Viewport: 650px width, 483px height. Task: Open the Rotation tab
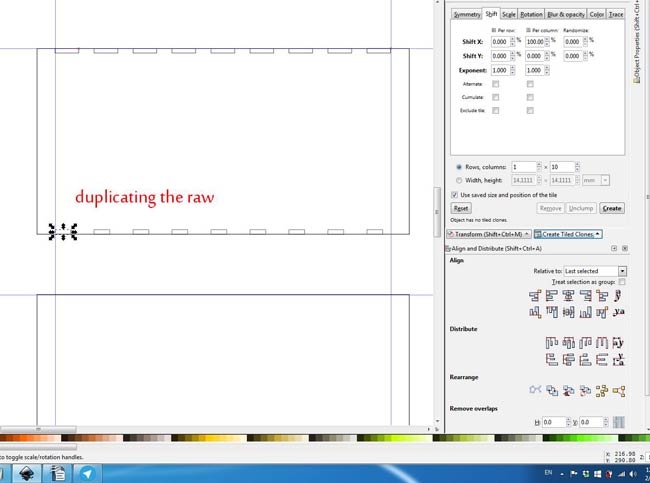click(x=531, y=15)
